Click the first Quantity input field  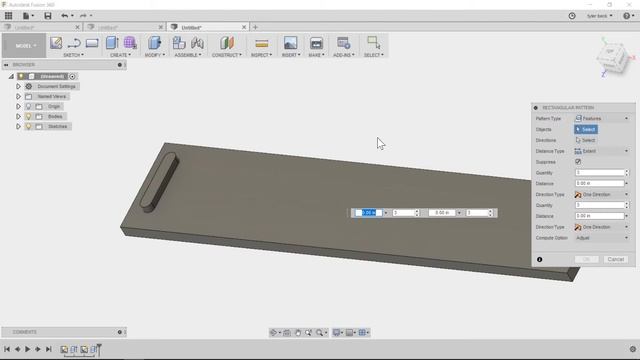pyautogui.click(x=600, y=173)
